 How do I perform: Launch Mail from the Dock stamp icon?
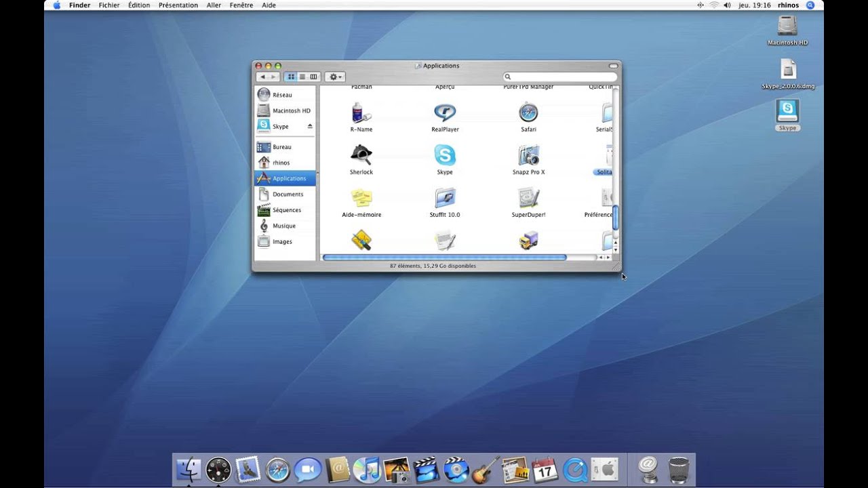pyautogui.click(x=248, y=469)
